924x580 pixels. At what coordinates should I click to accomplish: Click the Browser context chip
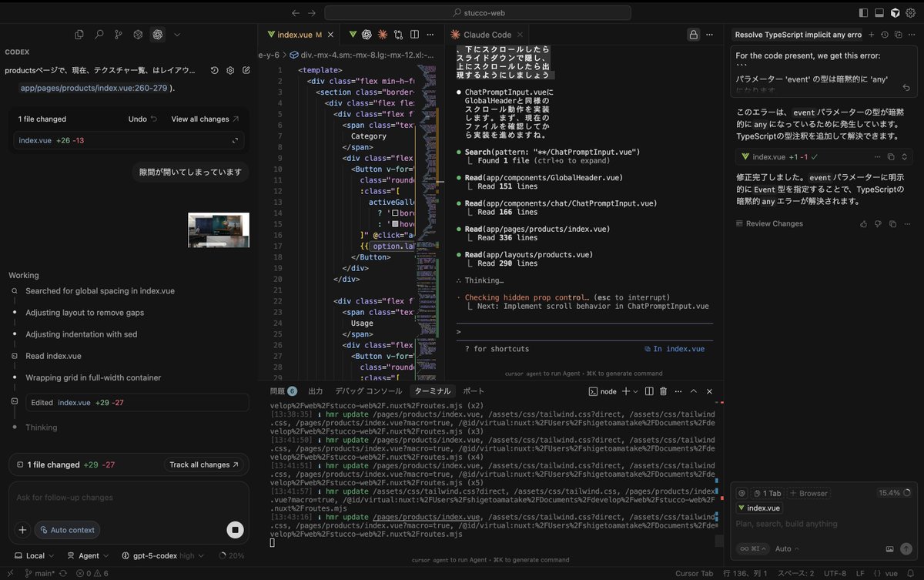pyautogui.click(x=808, y=493)
